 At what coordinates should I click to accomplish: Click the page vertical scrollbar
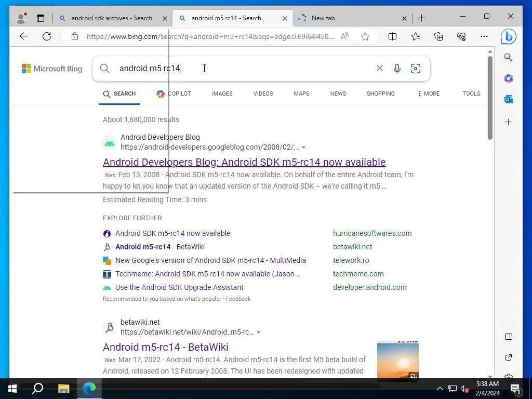(490, 98)
